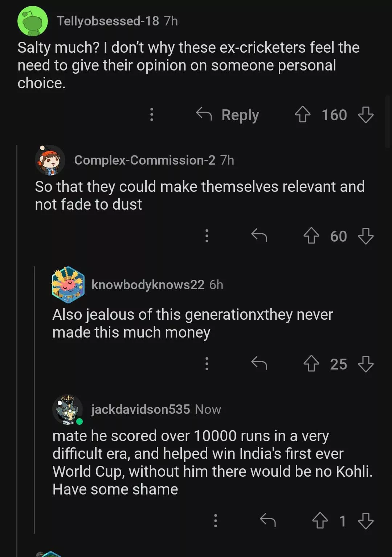This screenshot has width=392, height=557.
Task: Upvote knowbodyknows22's comment
Action: coord(311,364)
